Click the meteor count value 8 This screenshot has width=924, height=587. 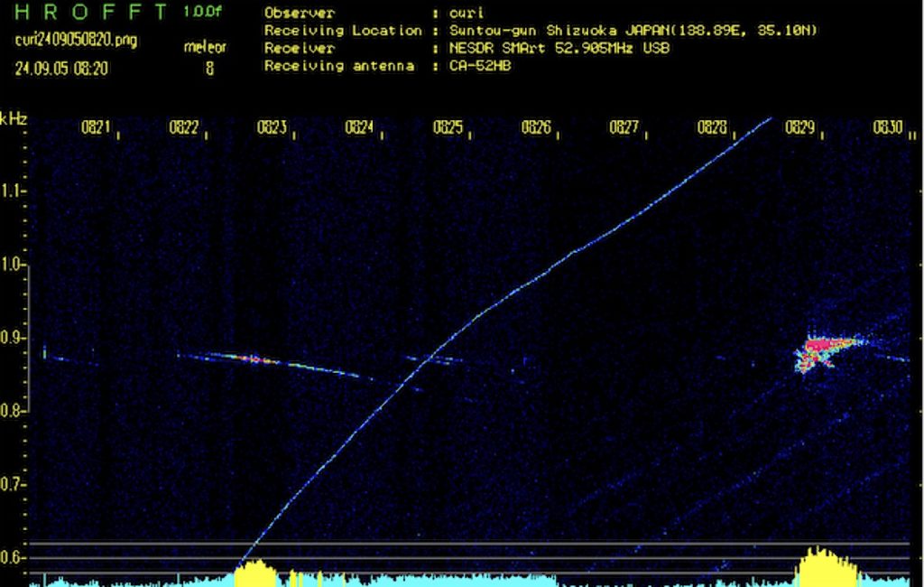209,67
